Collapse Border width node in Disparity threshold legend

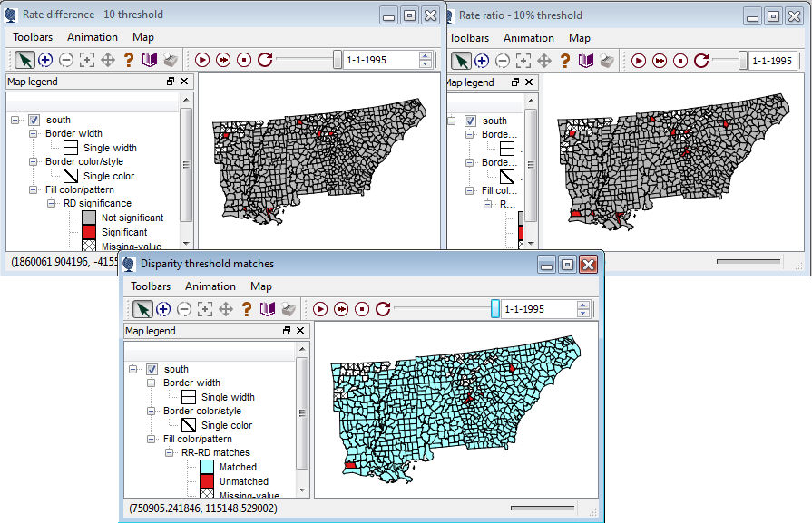[x=152, y=383]
